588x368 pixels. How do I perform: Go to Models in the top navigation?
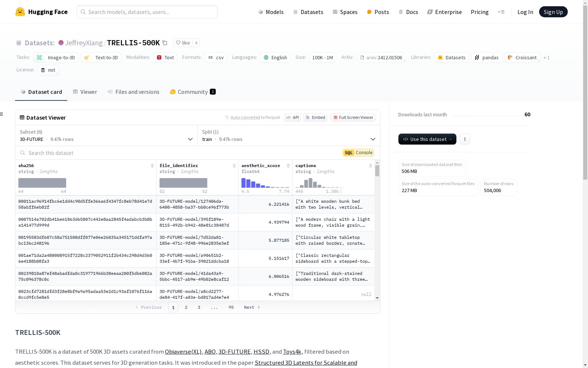click(271, 12)
